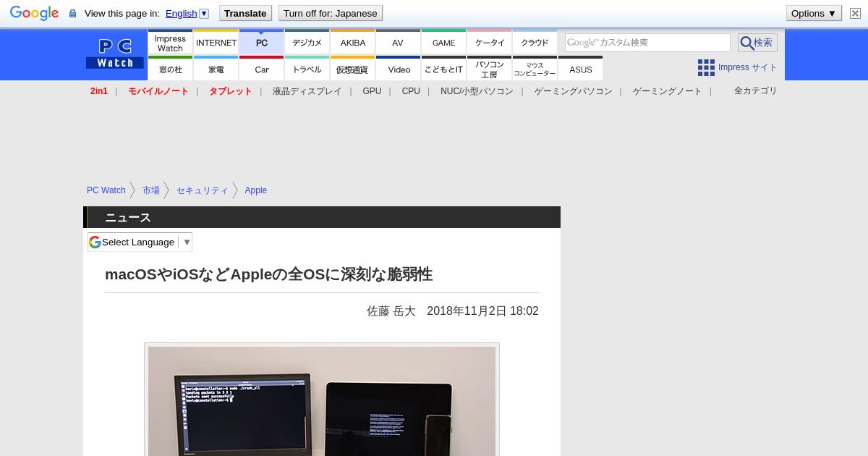Open the クラウド tab

coord(535,42)
